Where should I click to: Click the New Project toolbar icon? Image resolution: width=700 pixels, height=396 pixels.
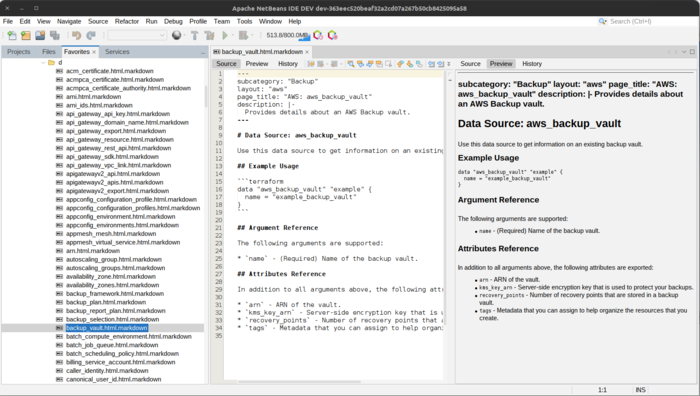pyautogui.click(x=26, y=35)
